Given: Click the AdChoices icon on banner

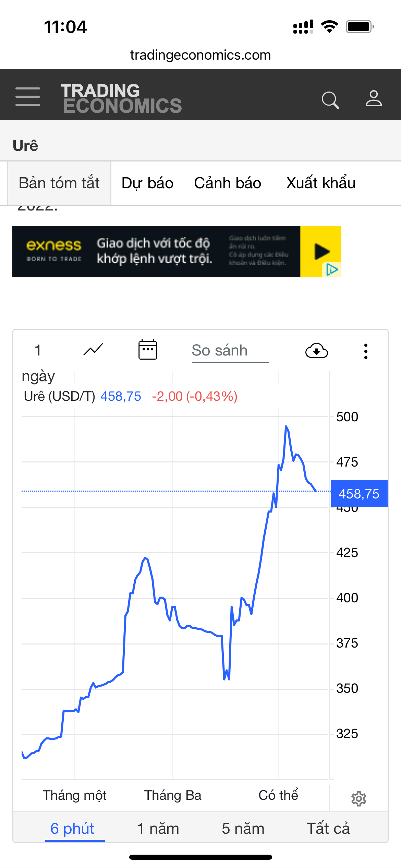Looking at the screenshot, I should tap(332, 270).
